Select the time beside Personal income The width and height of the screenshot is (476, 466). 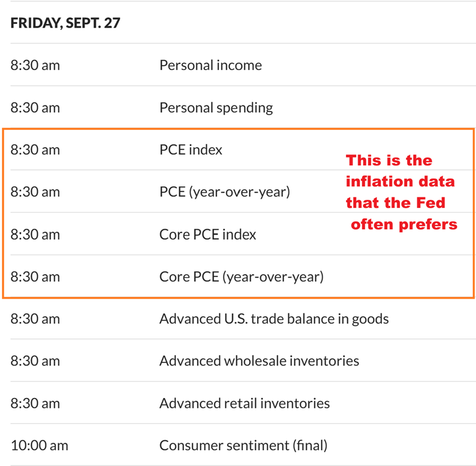tap(35, 65)
